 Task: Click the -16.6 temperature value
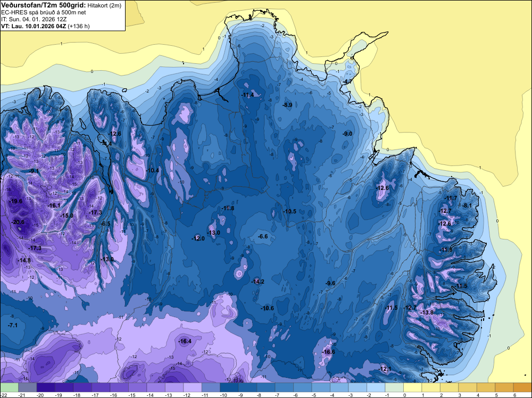(329, 352)
